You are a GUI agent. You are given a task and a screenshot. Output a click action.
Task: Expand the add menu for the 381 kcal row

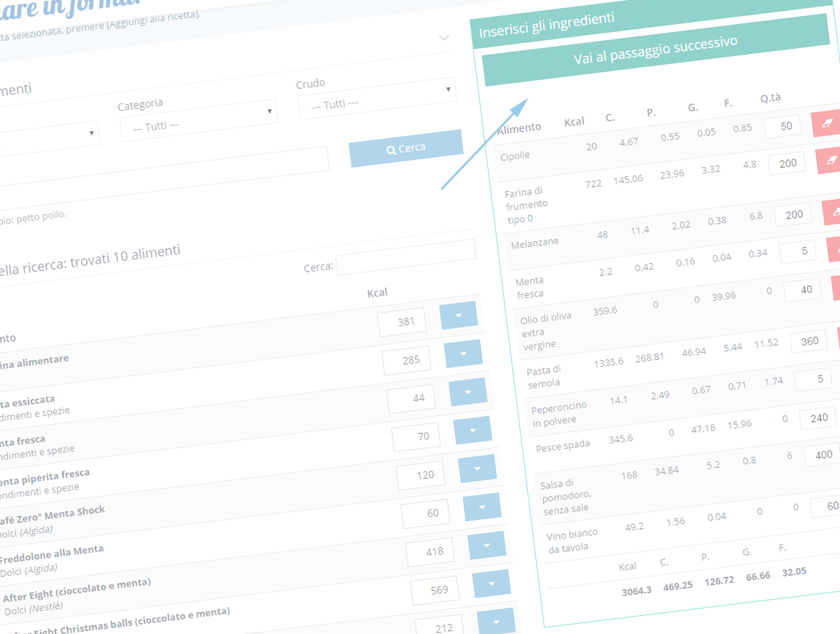(459, 316)
